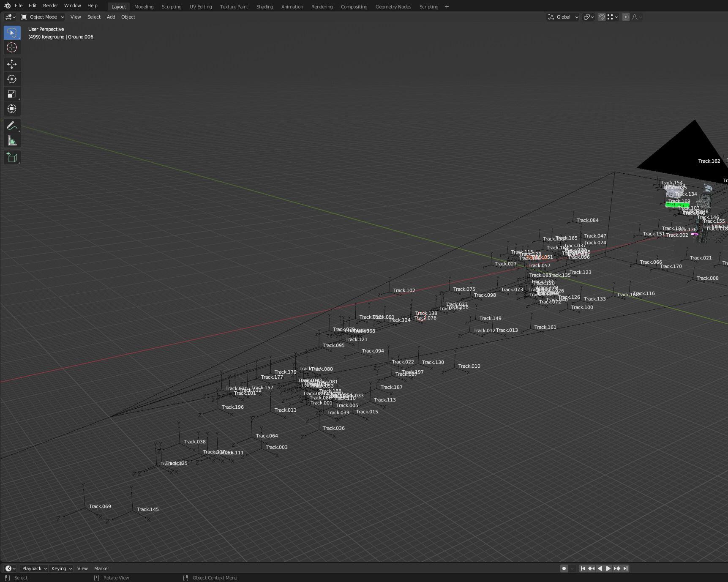Expand the auto keyframing options dropdown
Image resolution: width=728 pixels, height=582 pixels.
click(572, 568)
